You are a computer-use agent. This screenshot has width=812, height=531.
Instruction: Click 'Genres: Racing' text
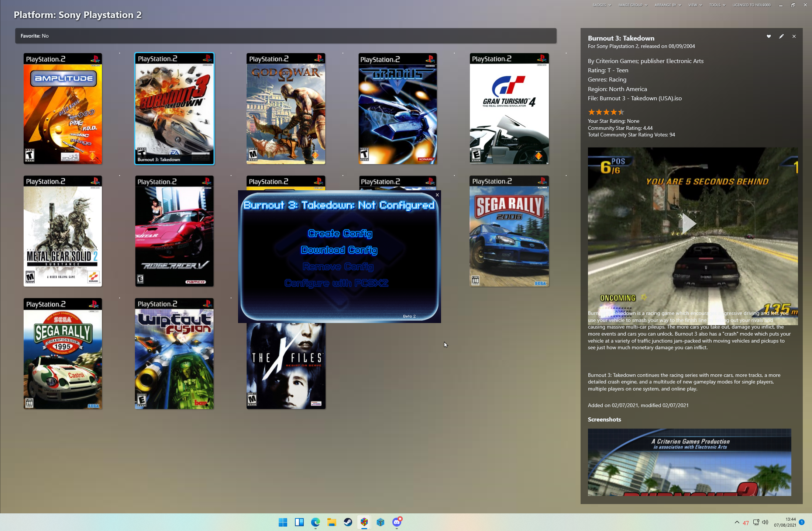pyautogui.click(x=607, y=80)
